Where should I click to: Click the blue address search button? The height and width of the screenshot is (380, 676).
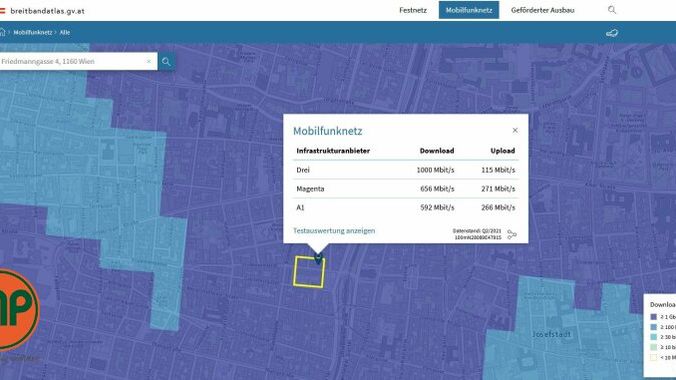pos(166,62)
